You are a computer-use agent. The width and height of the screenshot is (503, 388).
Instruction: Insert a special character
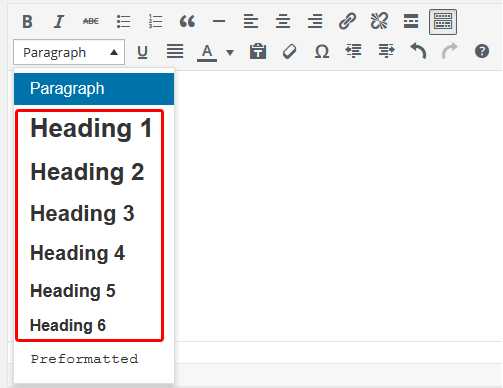[x=322, y=52]
